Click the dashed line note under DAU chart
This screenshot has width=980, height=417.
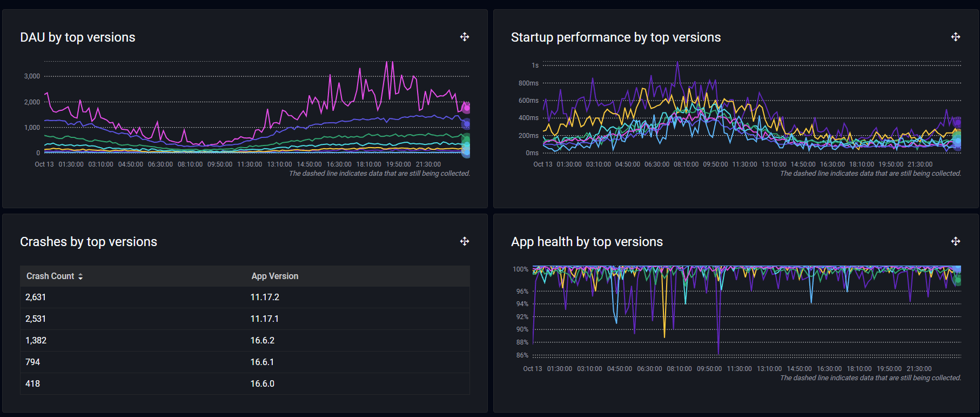pyautogui.click(x=379, y=174)
